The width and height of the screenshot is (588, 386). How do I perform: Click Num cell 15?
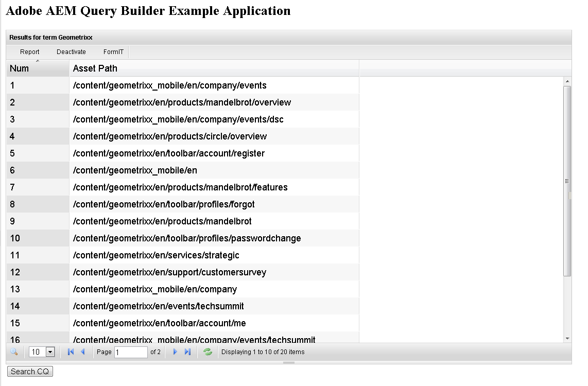pyautogui.click(x=38, y=323)
